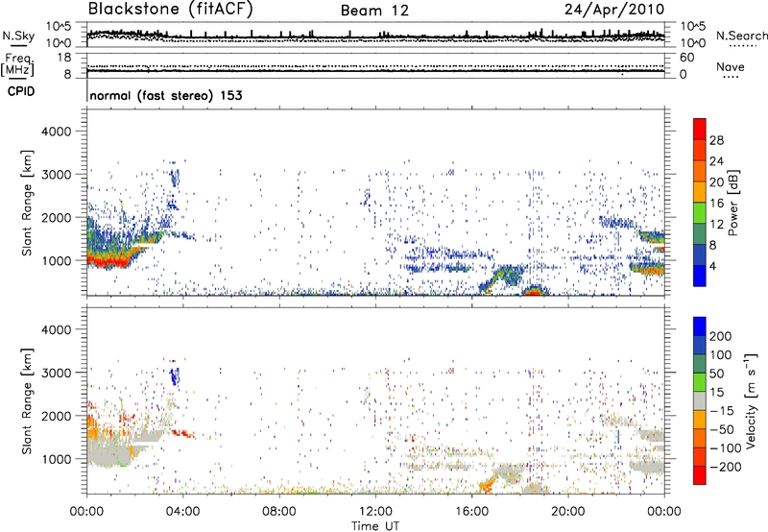Click the '4' label on power colorbar
Image resolution: width=768 pixels, height=532 pixels.
[713, 266]
